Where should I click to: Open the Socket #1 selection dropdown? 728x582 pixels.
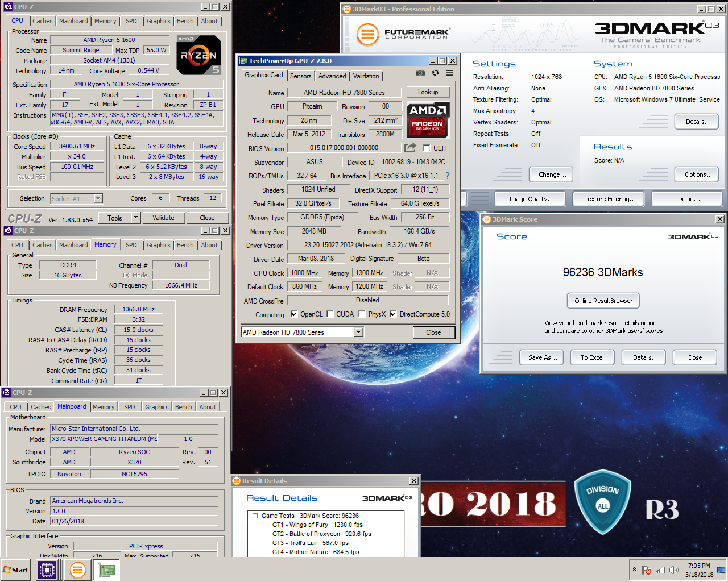click(x=98, y=198)
